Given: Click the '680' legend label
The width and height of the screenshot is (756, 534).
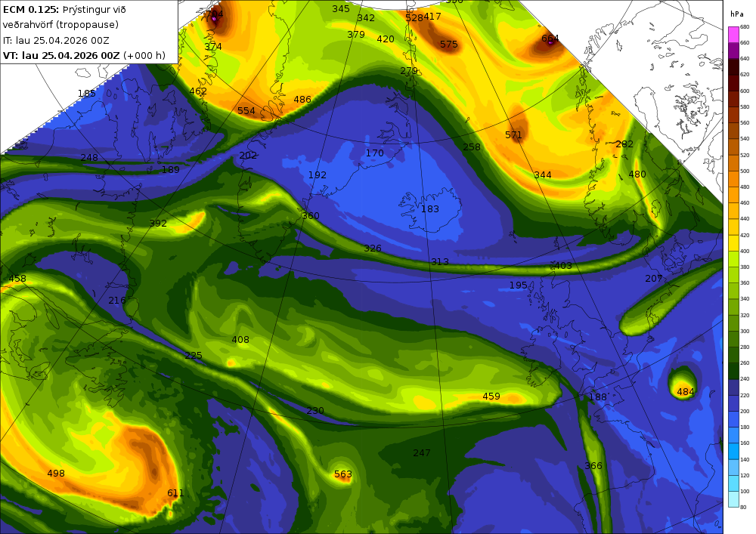Looking at the screenshot, I should tap(745, 27).
